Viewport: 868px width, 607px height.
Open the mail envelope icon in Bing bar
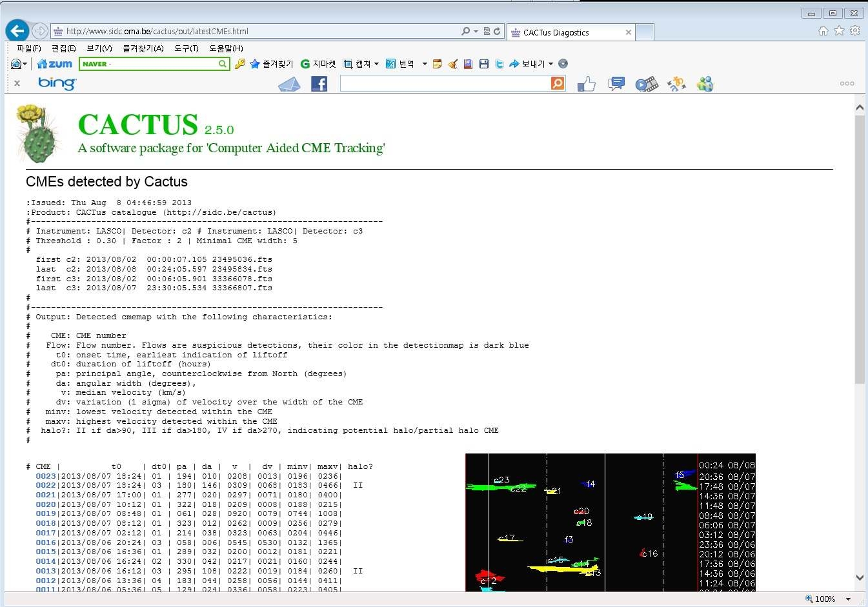(289, 84)
